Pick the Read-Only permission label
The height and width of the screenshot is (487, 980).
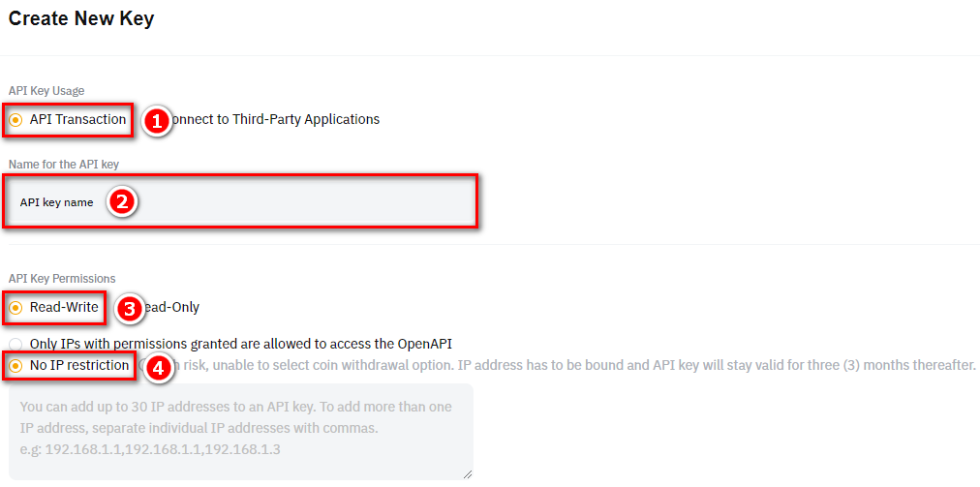170,307
